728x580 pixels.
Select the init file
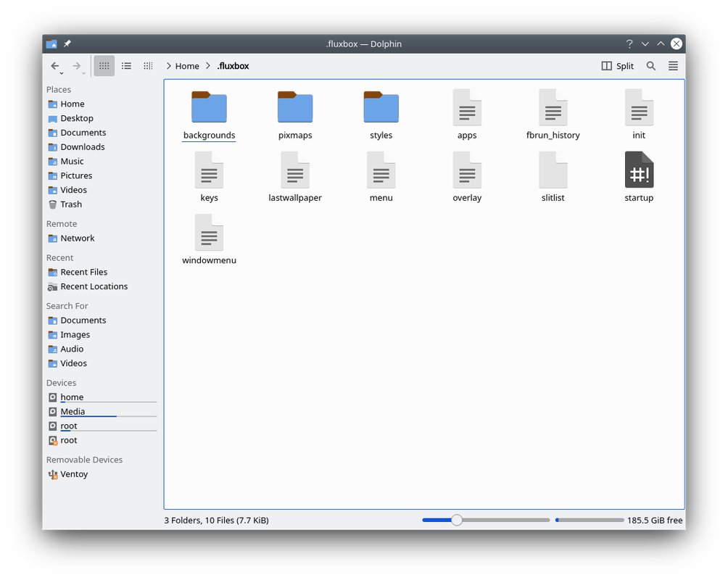[x=639, y=115]
